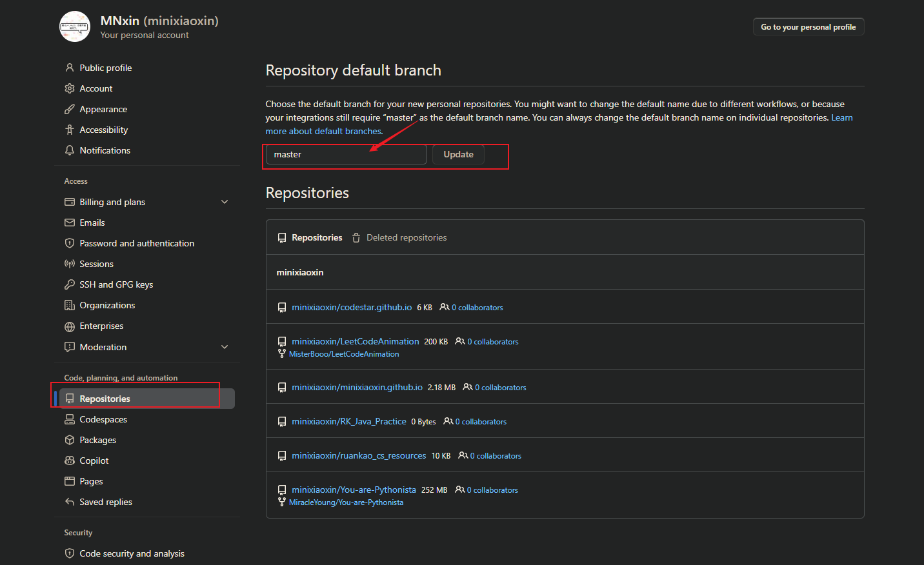Viewport: 924px width, 565px height.
Task: Click the Password shield icon
Action: [70, 243]
